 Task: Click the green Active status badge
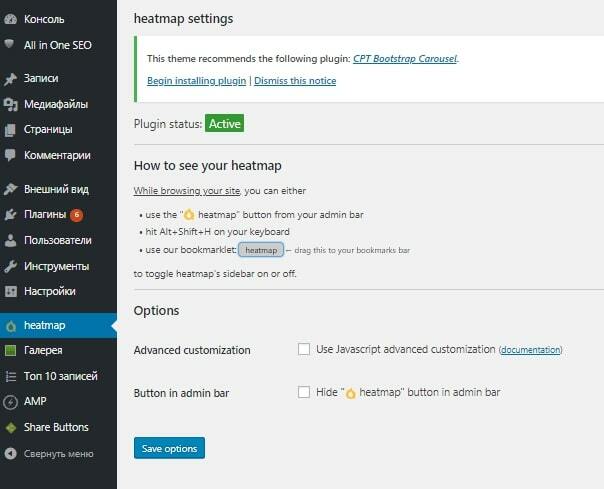point(225,123)
